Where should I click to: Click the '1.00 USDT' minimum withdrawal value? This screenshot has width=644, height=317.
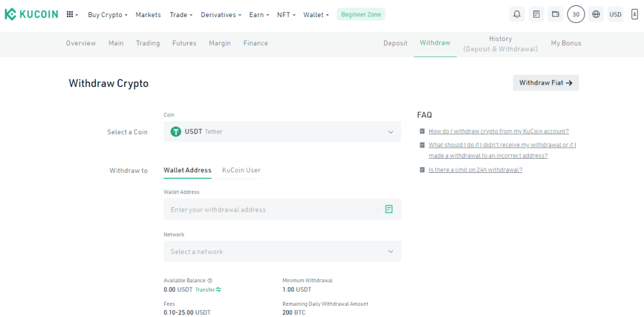click(297, 289)
